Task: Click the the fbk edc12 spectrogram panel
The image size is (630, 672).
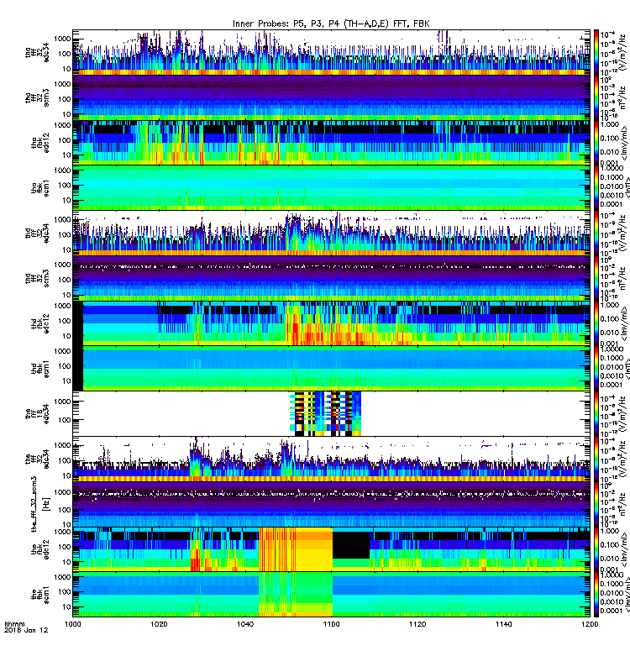Action: click(x=331, y=549)
